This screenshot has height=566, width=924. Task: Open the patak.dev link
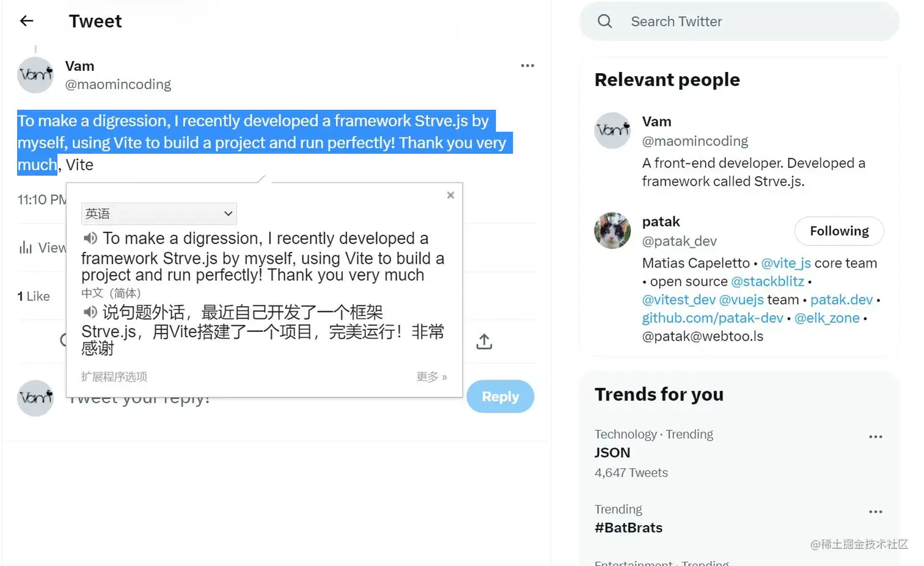(842, 300)
